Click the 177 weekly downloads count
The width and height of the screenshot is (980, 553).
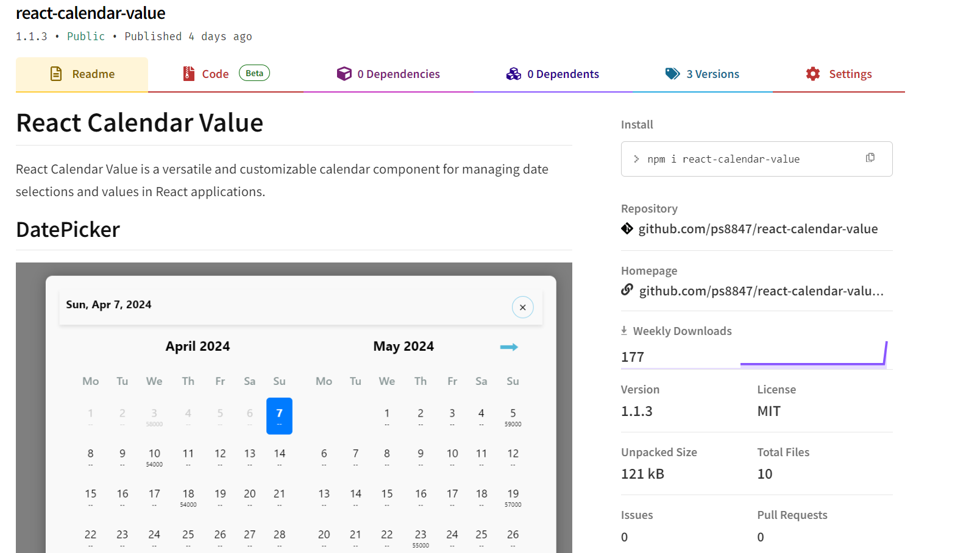click(x=632, y=357)
